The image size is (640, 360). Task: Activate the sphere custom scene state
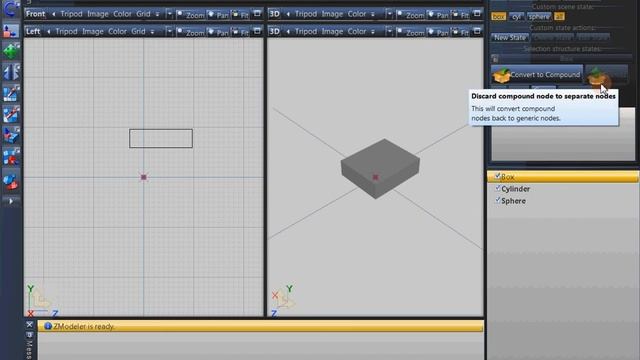point(539,16)
